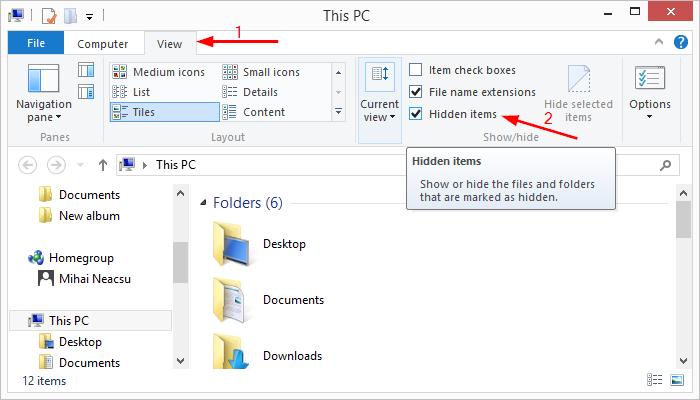This screenshot has height=400, width=700.
Task: Open the Options dropdown button
Action: [x=650, y=94]
